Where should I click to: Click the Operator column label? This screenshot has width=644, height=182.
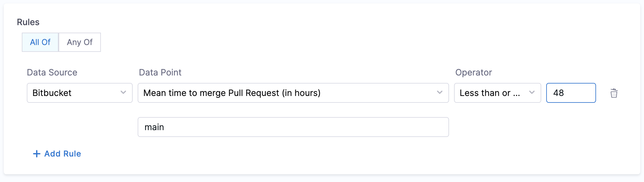pos(473,72)
